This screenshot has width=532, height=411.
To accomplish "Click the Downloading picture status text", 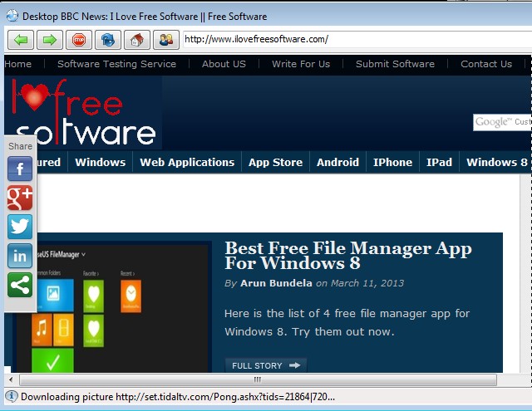I will point(178,396).
